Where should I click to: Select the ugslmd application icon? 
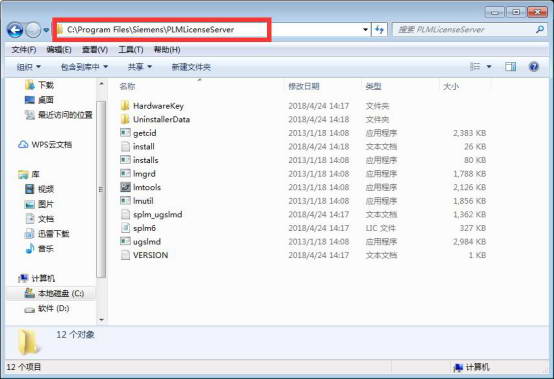pos(125,241)
